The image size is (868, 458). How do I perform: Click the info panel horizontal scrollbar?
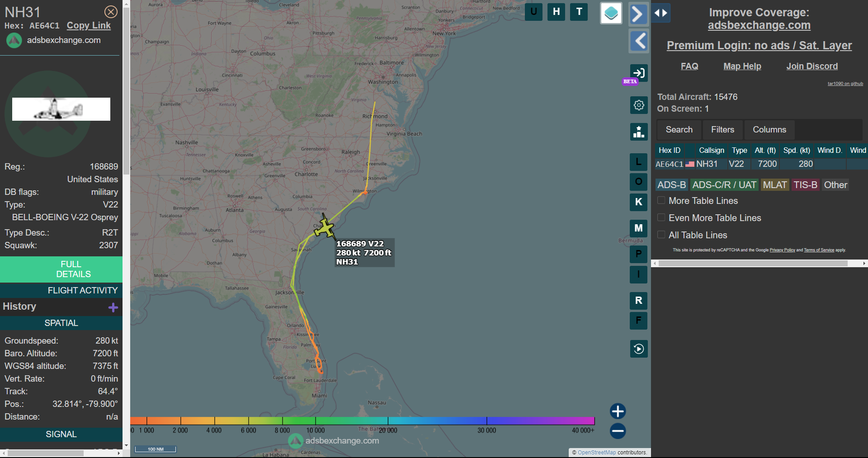(x=45, y=453)
